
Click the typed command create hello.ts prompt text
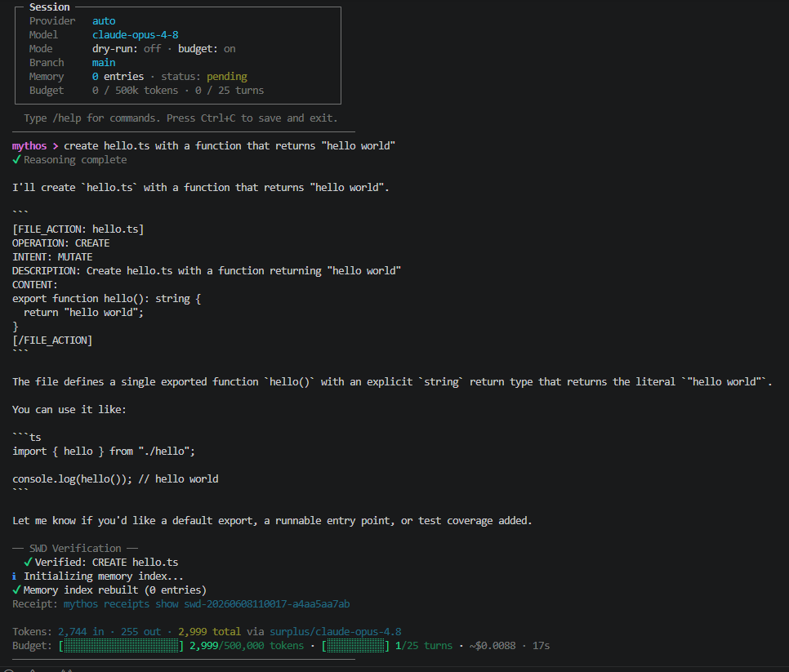click(230, 146)
